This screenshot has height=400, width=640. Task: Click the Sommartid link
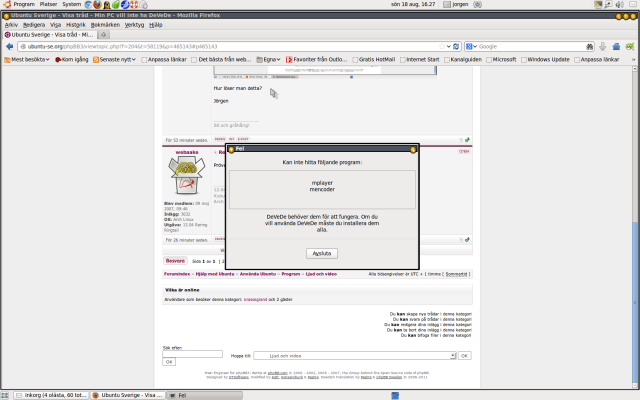click(456, 274)
